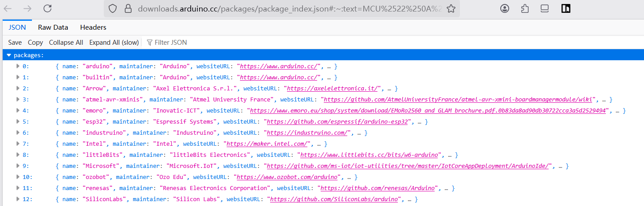The height and width of the screenshot is (206, 644).
Task: Expand row 1 builtin package
Action: (x=18, y=77)
